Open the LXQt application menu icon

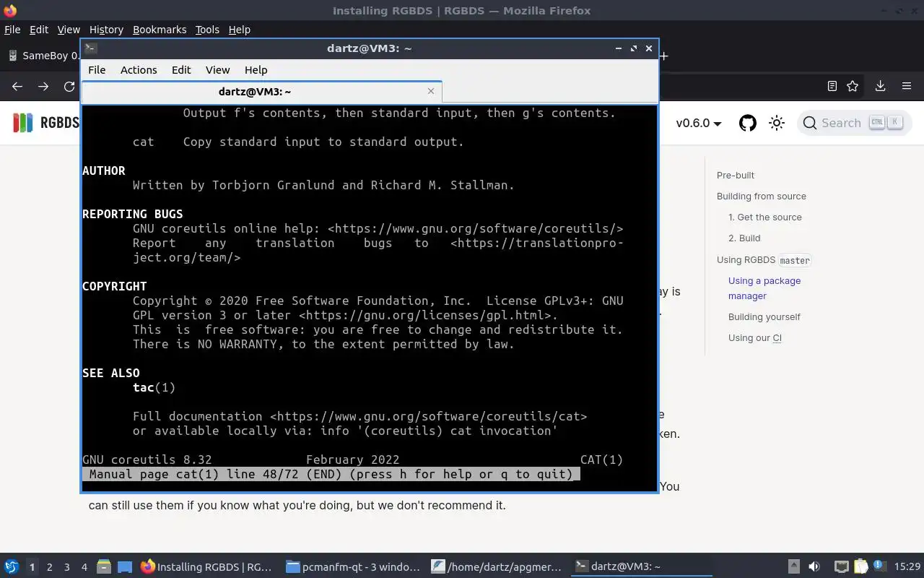coord(12,566)
